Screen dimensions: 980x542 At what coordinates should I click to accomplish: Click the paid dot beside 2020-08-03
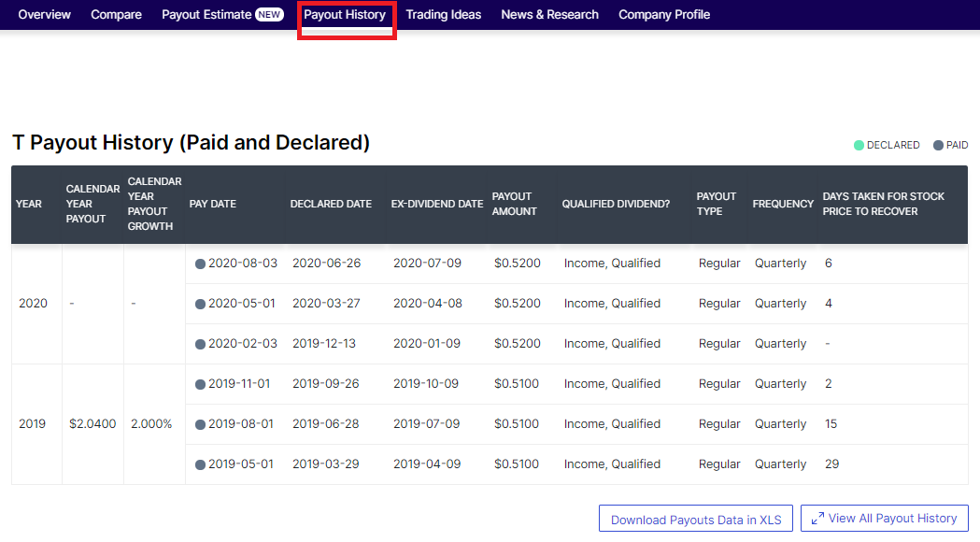pyautogui.click(x=200, y=264)
